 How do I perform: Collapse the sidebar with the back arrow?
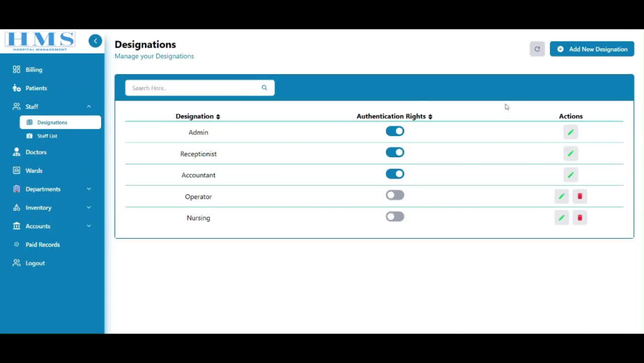click(95, 41)
